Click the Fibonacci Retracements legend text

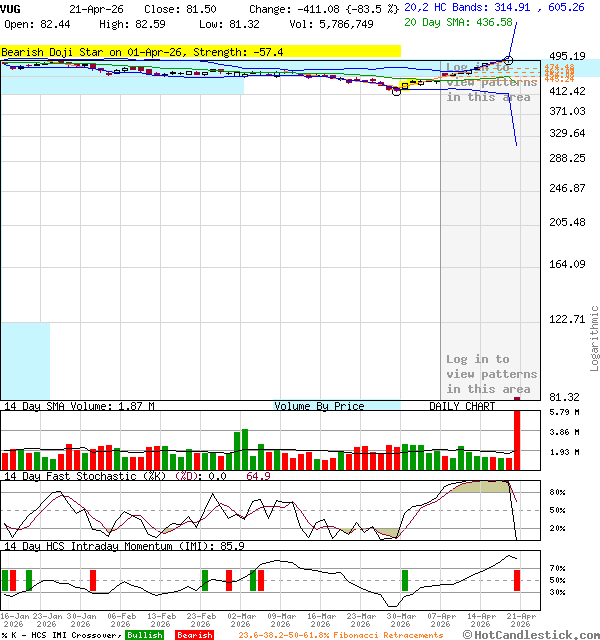pos(340,635)
